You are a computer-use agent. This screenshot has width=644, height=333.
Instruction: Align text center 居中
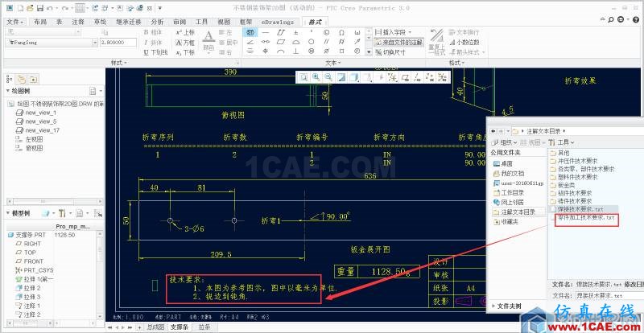click(x=229, y=43)
